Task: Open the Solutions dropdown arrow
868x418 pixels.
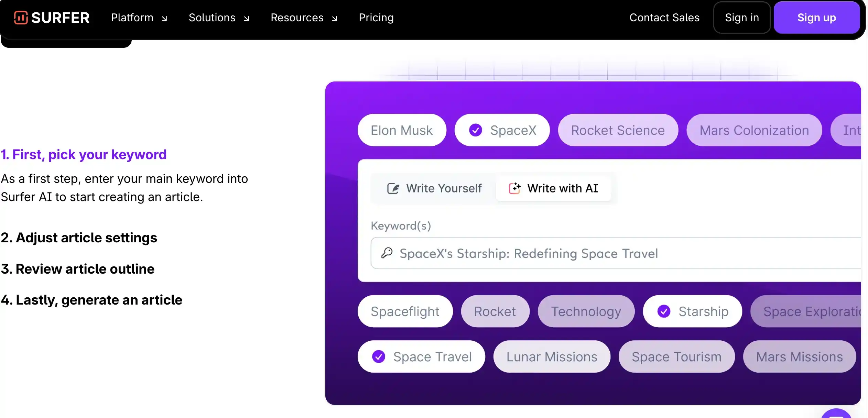Action: (x=247, y=19)
